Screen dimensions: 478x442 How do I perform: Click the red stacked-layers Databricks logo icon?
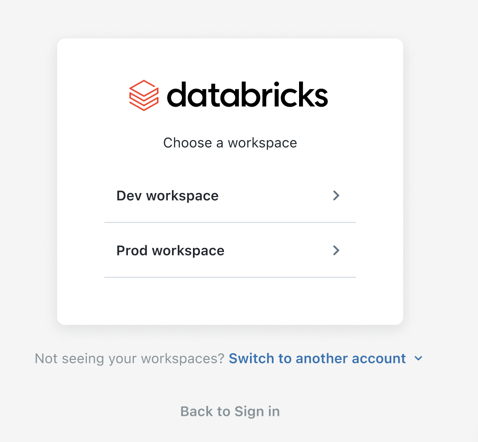coord(144,95)
